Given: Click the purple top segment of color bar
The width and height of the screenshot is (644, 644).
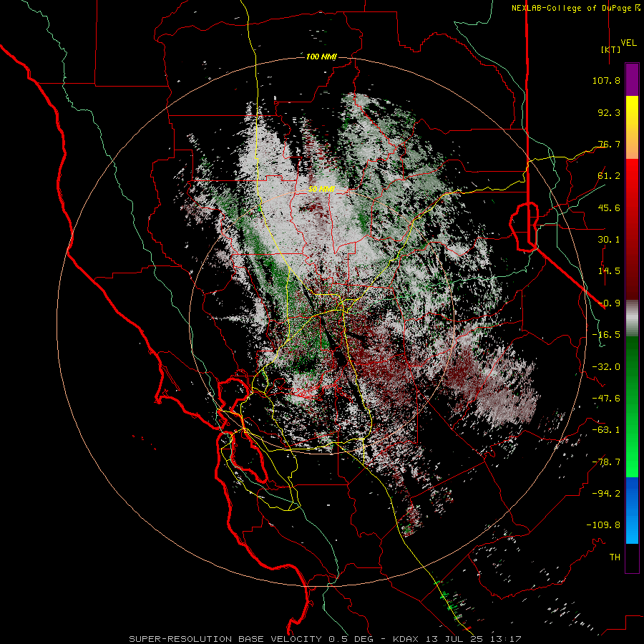Looking at the screenshot, I should (x=632, y=79).
